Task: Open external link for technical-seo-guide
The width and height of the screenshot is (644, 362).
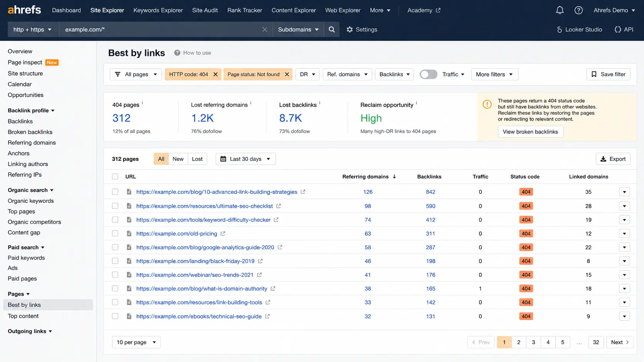Action: (267, 316)
